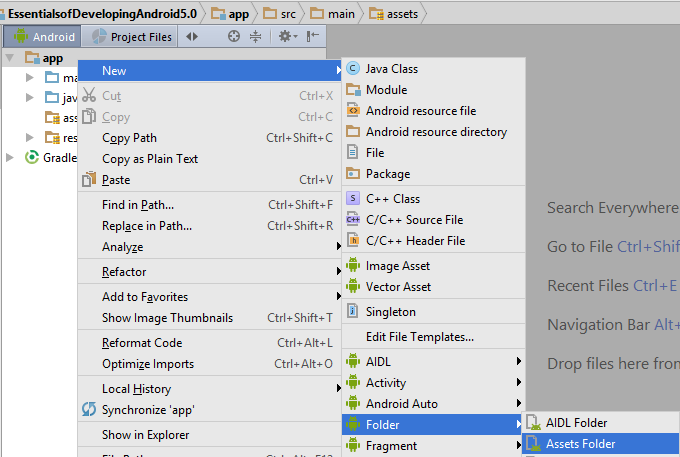The height and width of the screenshot is (457, 680).
Task: Click the collapse all icon in project toolbar
Action: coord(255,36)
